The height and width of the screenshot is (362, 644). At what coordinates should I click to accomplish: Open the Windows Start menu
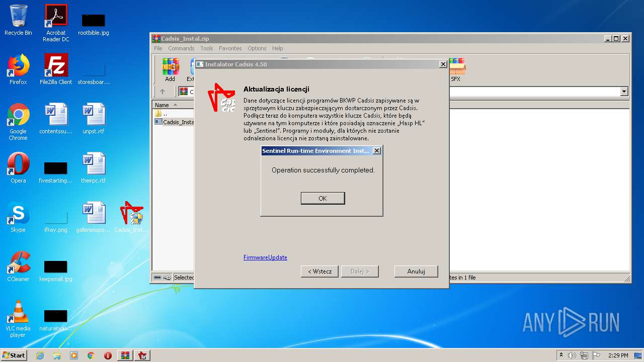pyautogui.click(x=14, y=355)
